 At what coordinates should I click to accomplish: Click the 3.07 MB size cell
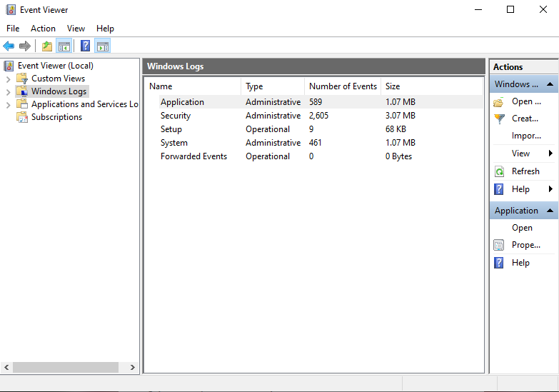pos(401,116)
